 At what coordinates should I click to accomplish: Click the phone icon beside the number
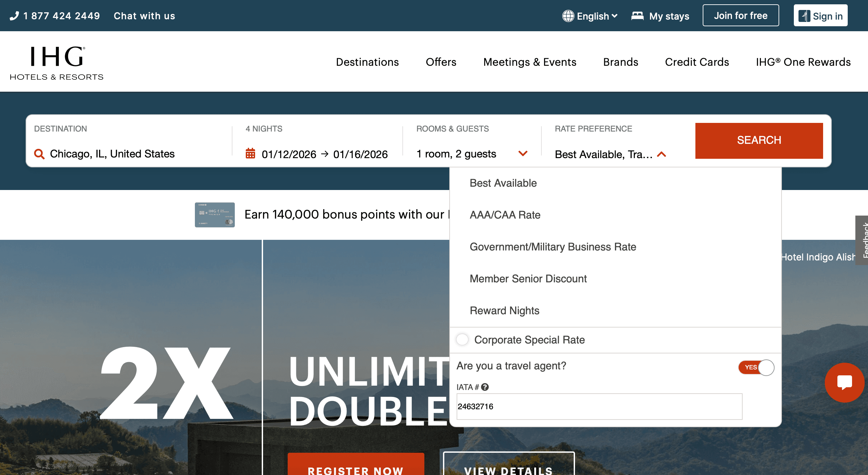[14, 16]
